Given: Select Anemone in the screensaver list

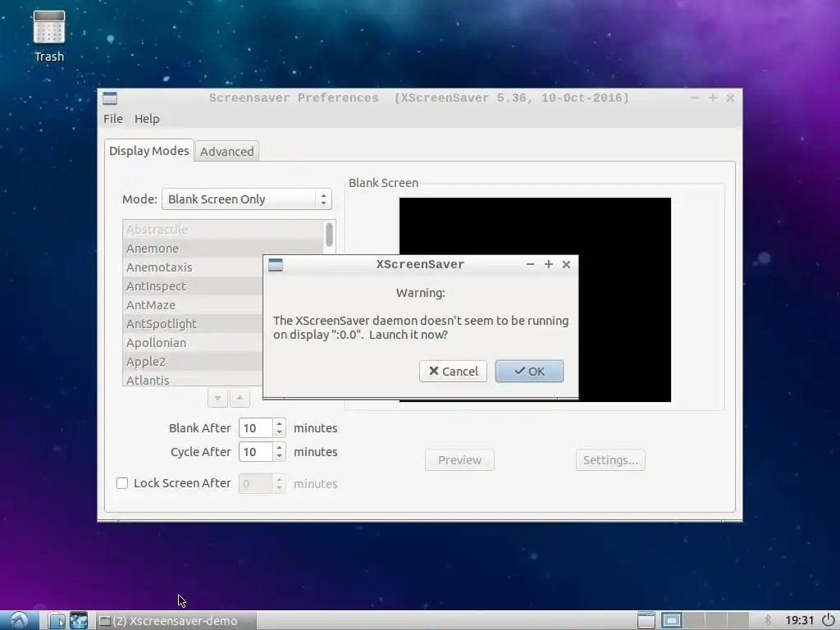Looking at the screenshot, I should (223, 249).
